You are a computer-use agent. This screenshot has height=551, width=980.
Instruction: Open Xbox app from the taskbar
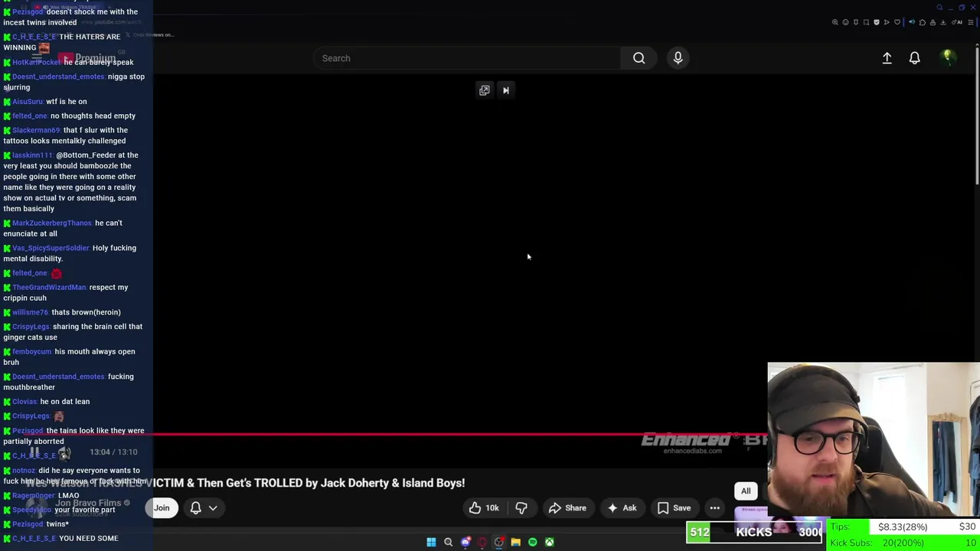click(x=549, y=542)
